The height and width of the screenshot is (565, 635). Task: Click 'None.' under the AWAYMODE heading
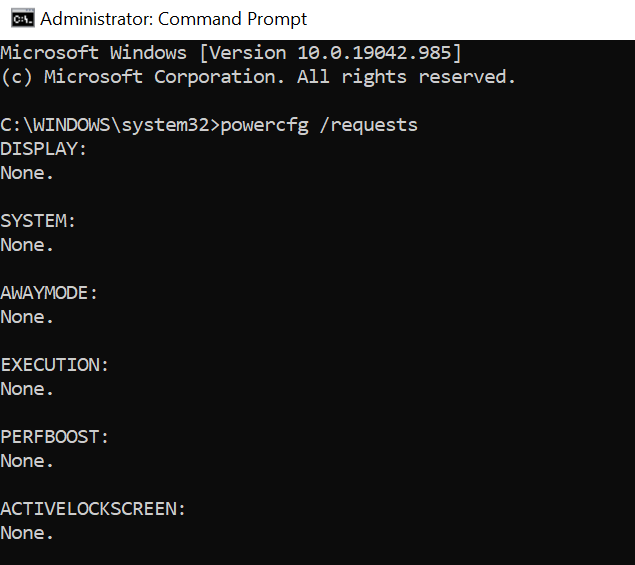pyautogui.click(x=28, y=317)
